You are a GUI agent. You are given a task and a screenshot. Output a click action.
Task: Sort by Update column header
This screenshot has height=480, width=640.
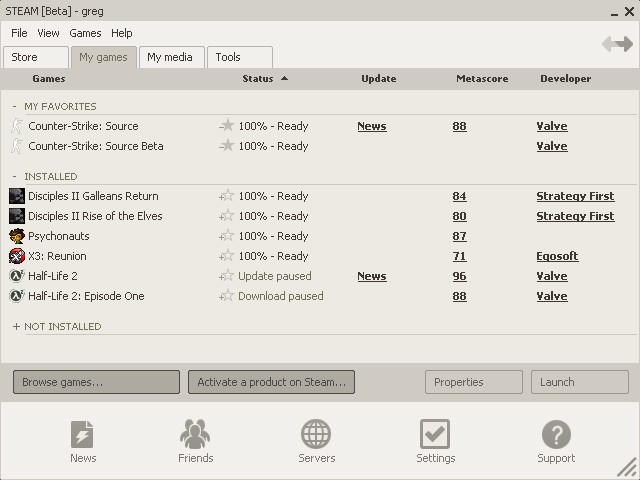(378, 79)
